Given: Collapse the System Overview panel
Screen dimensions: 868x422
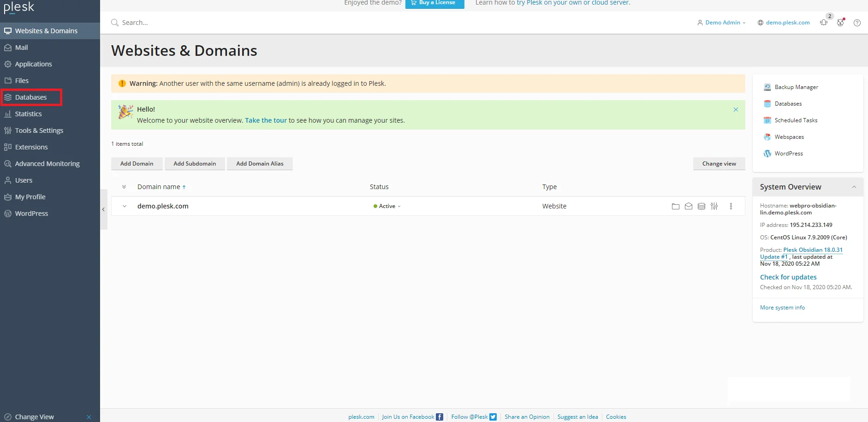Looking at the screenshot, I should (854, 187).
